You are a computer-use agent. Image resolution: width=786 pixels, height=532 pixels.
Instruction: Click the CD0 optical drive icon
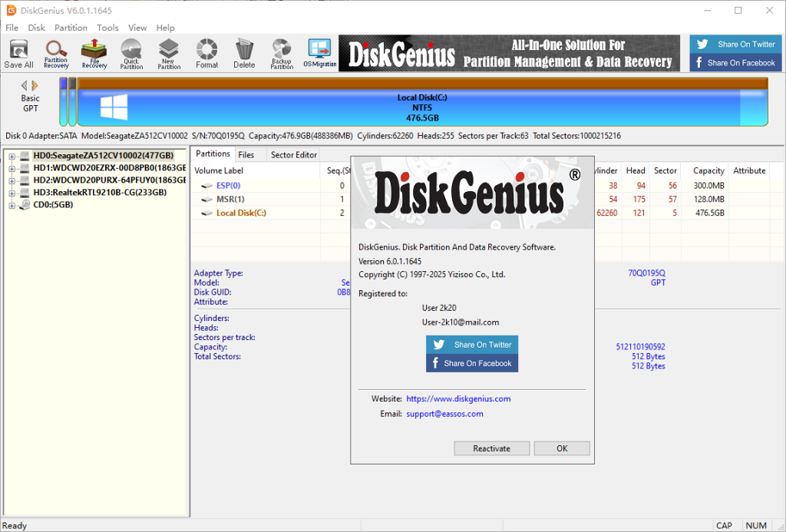[25, 204]
